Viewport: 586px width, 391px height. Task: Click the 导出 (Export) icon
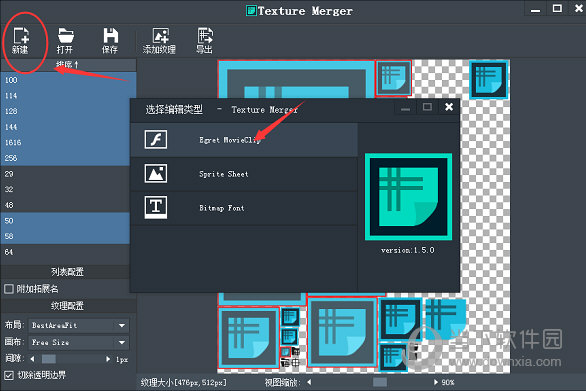point(205,40)
